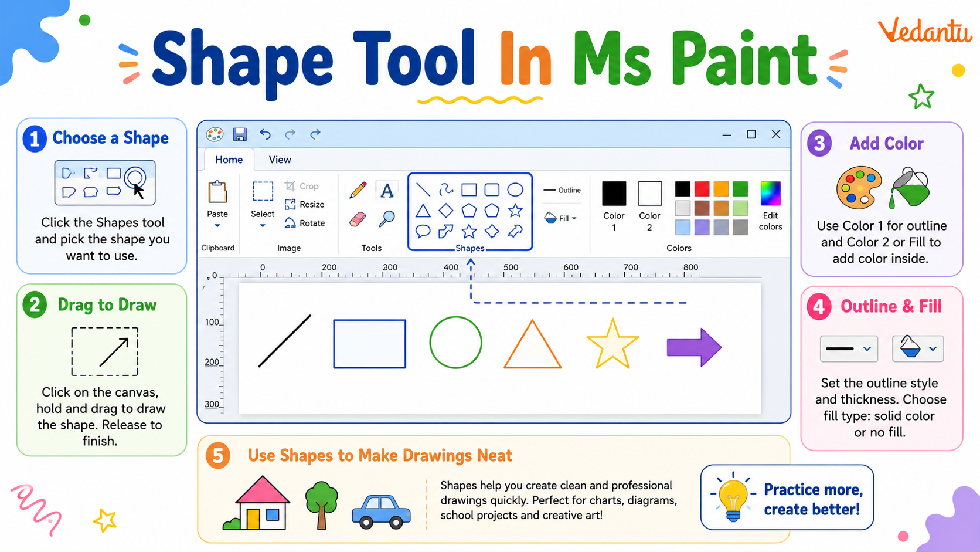The width and height of the screenshot is (980, 552).
Task: Click the shapes tool picture in Choose a Shape
Action: click(x=105, y=182)
